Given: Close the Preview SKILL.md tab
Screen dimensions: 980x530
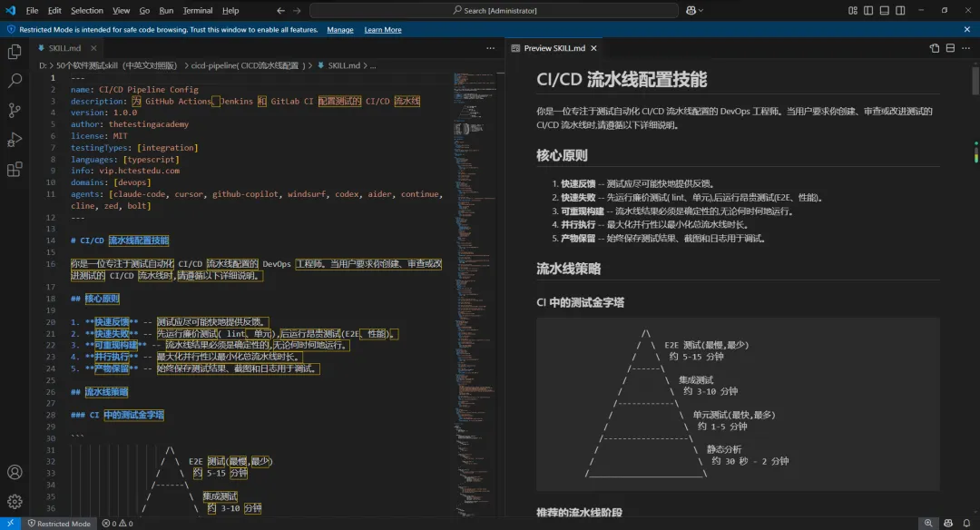Looking at the screenshot, I should (x=593, y=48).
